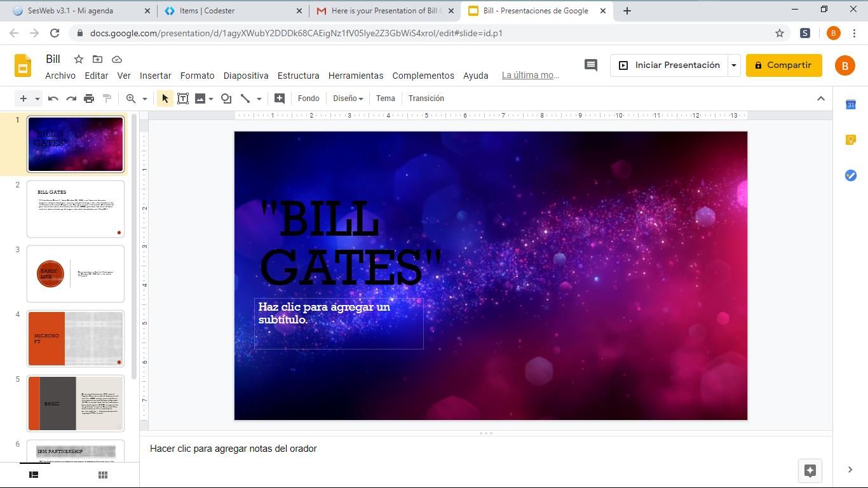Image resolution: width=868 pixels, height=488 pixels.
Task: Select slide 5 BASIC thumbnail
Action: click(76, 403)
